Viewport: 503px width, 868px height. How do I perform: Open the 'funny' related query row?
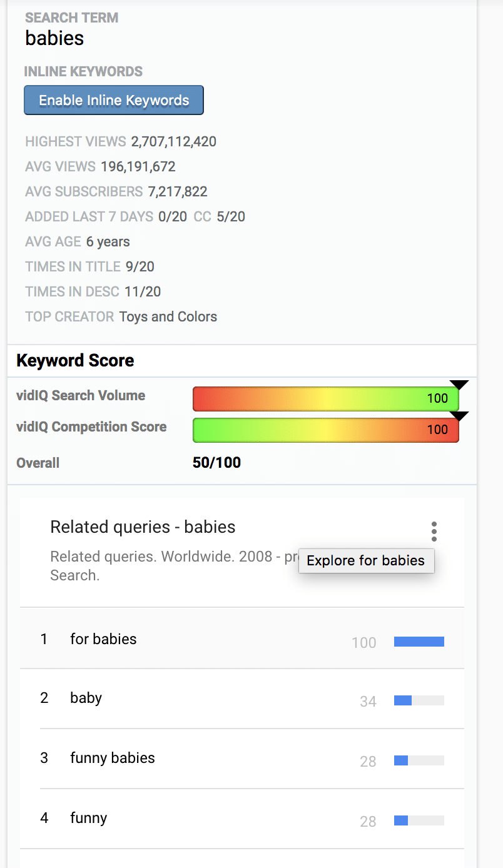point(242,818)
